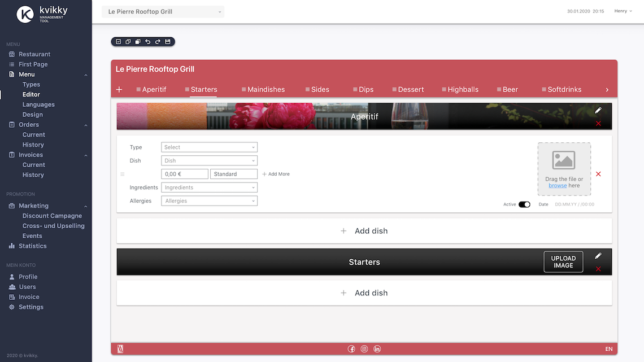The width and height of the screenshot is (644, 362).
Task: Click Add dish below the Starters header
Action: point(364,293)
